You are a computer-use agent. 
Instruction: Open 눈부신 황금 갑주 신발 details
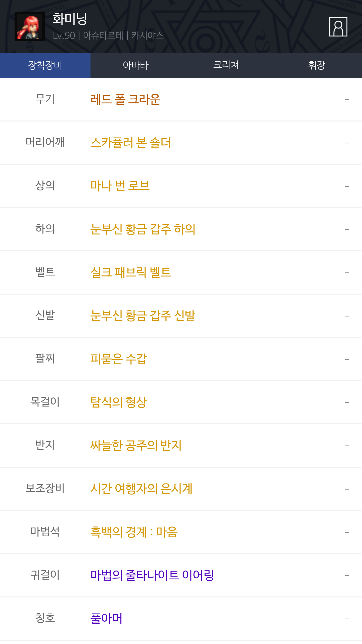pyautogui.click(x=143, y=316)
